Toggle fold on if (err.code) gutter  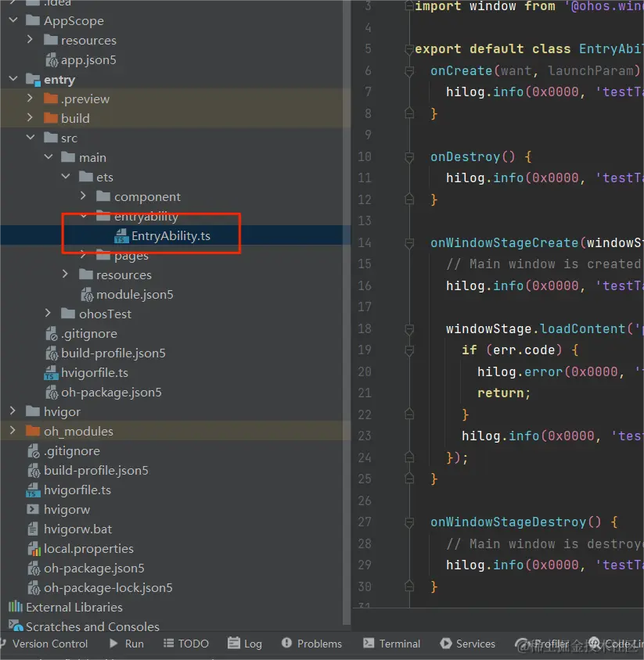tap(409, 350)
